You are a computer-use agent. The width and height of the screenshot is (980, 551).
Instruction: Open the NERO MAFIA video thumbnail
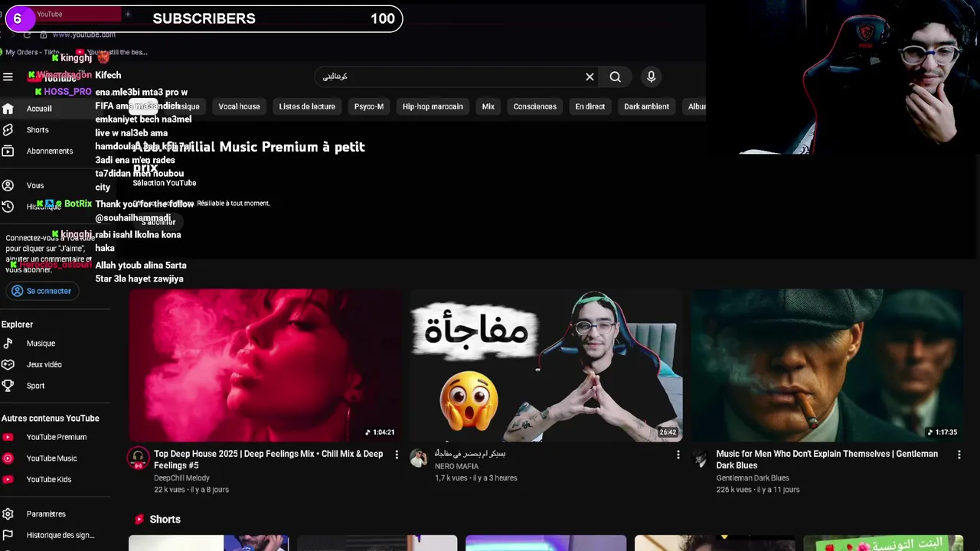(x=546, y=365)
